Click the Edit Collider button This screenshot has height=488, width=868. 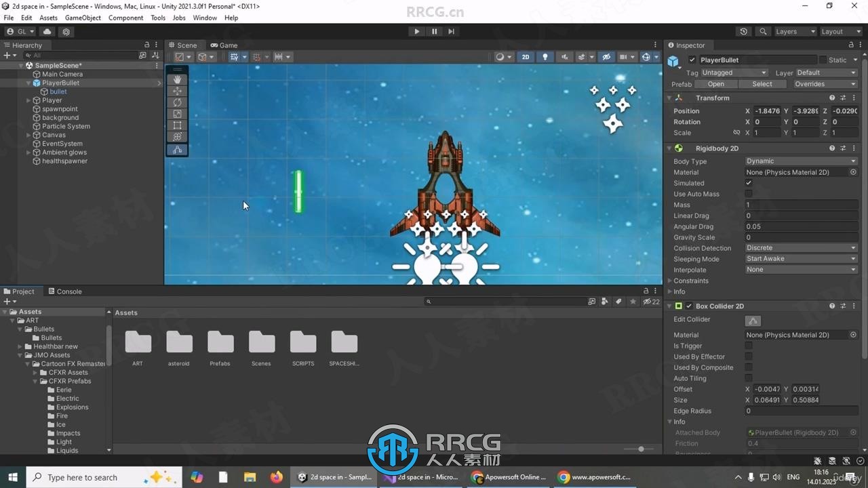[753, 321]
